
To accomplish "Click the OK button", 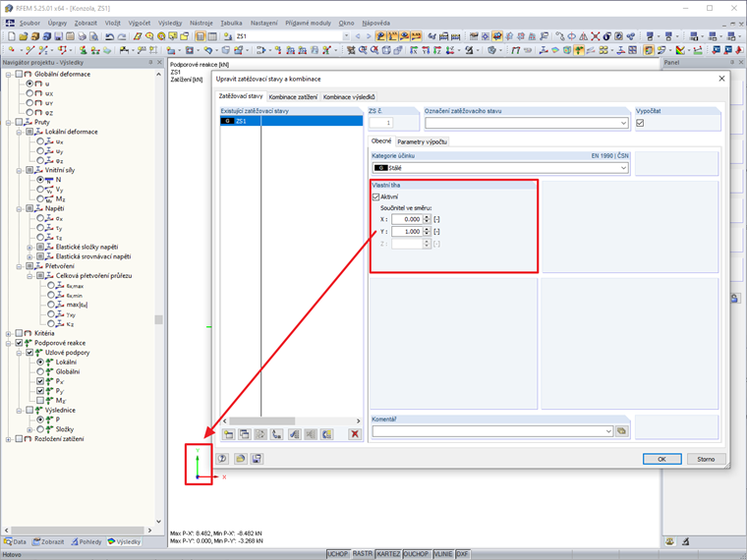I will point(661,459).
